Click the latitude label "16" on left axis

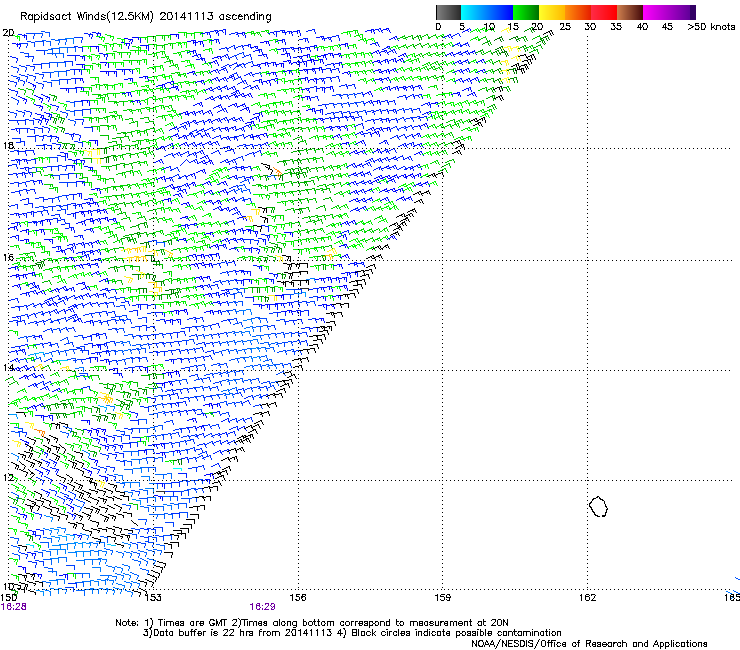click(8, 257)
